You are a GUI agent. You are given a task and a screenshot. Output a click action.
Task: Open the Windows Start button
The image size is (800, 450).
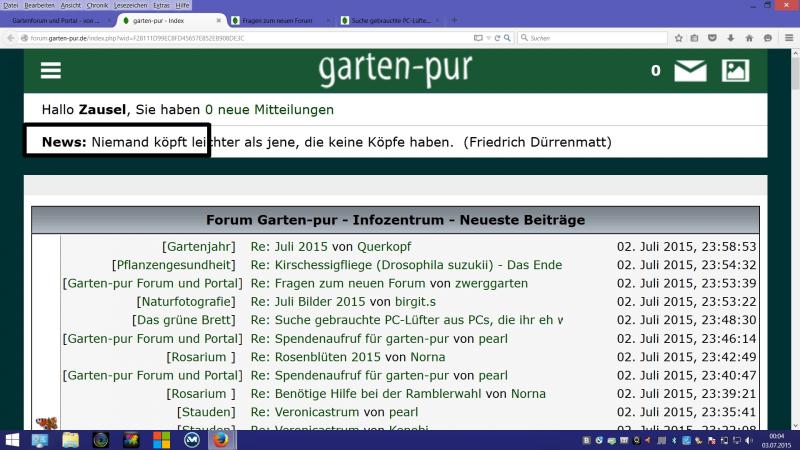tap(14, 439)
